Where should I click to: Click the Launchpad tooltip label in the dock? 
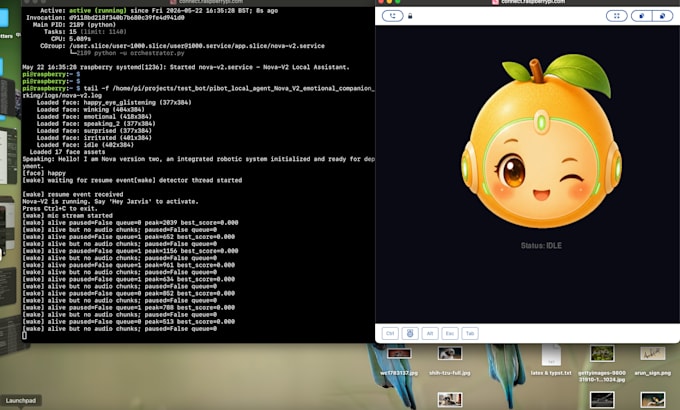coord(21,400)
